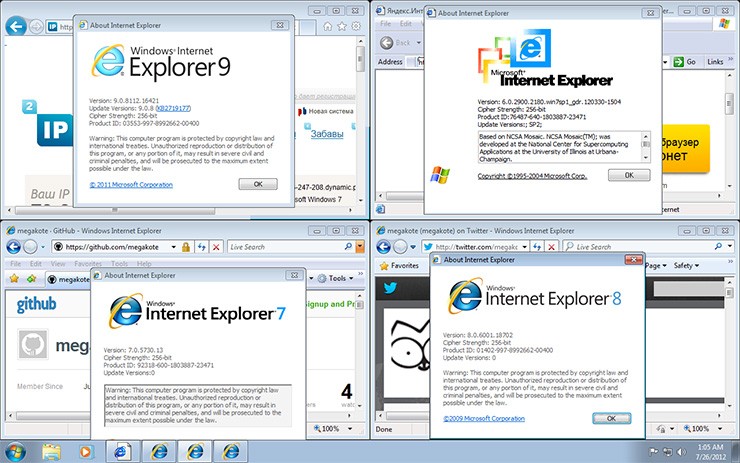
Task: Click the red Stop icon in the Twitter IE8 window
Action: pyautogui.click(x=551, y=246)
